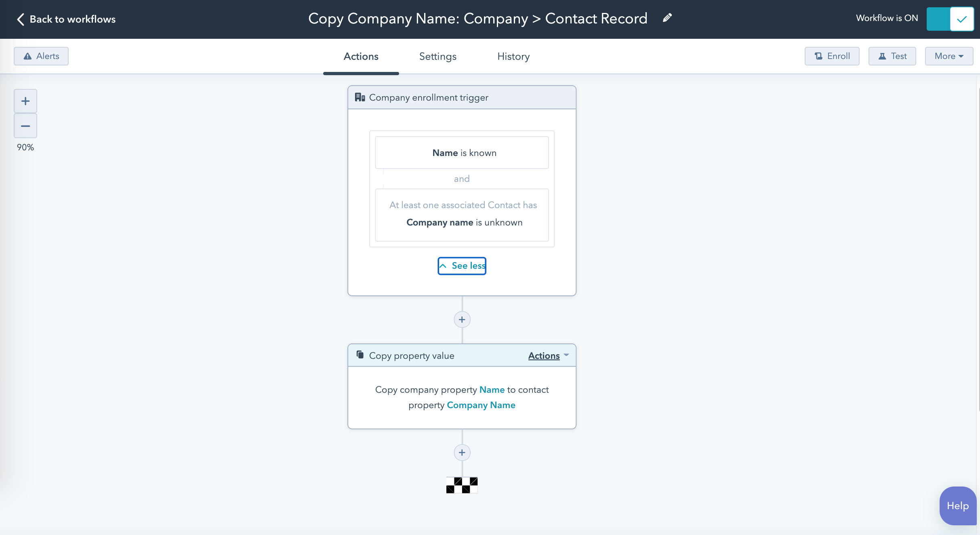Go Back to workflows
The width and height of the screenshot is (980, 535).
[73, 19]
